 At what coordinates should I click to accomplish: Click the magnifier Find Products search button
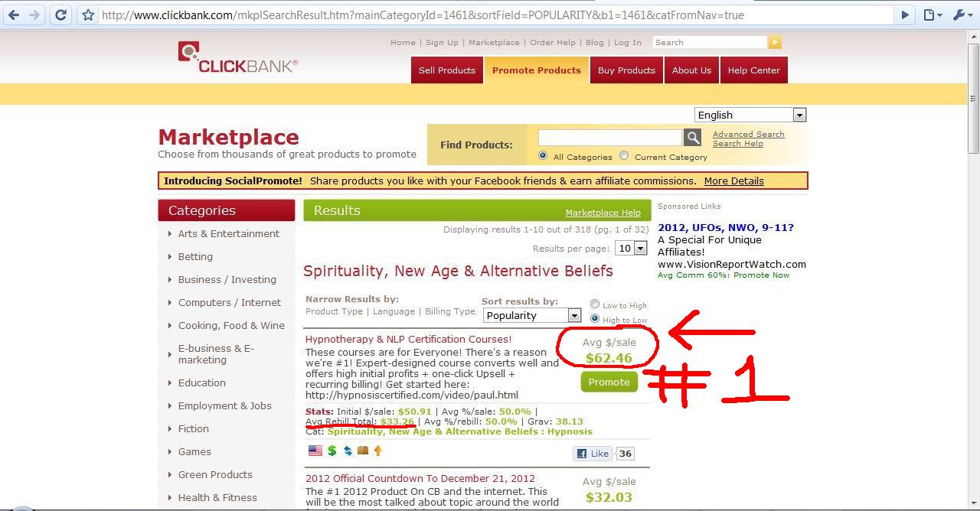coord(692,137)
